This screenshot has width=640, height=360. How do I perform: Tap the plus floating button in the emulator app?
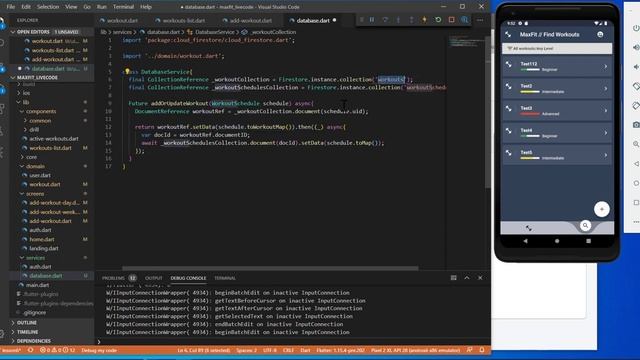coord(601,209)
